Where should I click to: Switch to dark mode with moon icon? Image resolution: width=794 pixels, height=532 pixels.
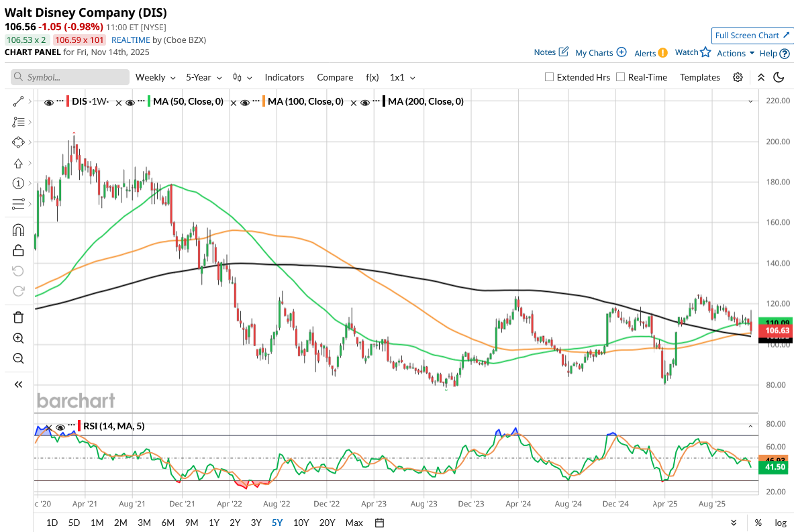coord(779,77)
